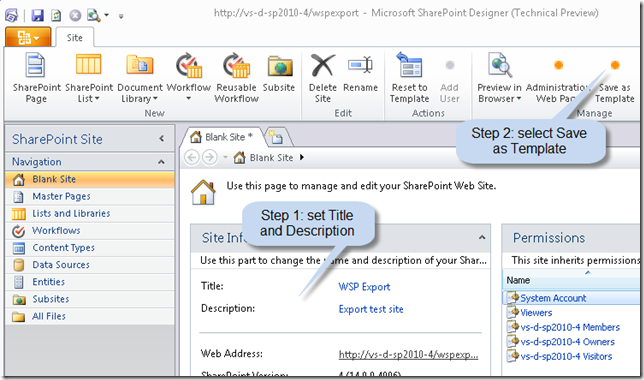Open the new tab icon beside Blank Site

tap(276, 137)
